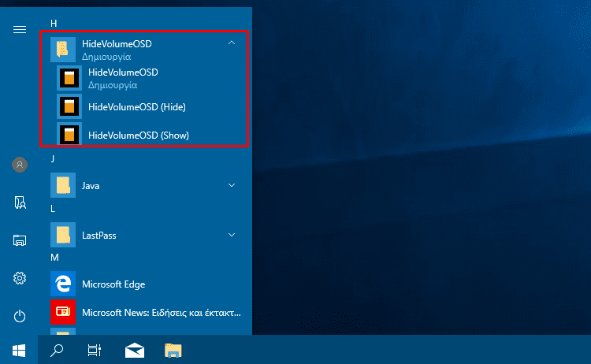Jump via the H letter header
591x364 pixels.
coord(54,24)
